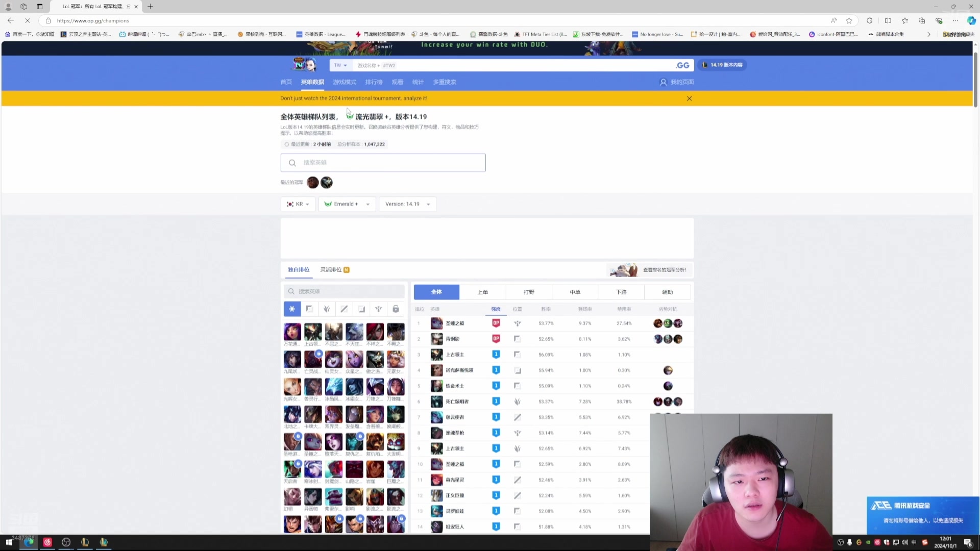Viewport: 980px width, 551px height.
Task: Switch to 独自排位 solo ranked tab
Action: tap(299, 270)
